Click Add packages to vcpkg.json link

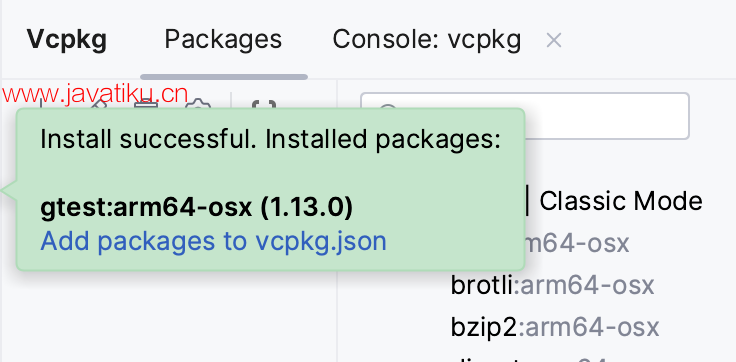[214, 241]
